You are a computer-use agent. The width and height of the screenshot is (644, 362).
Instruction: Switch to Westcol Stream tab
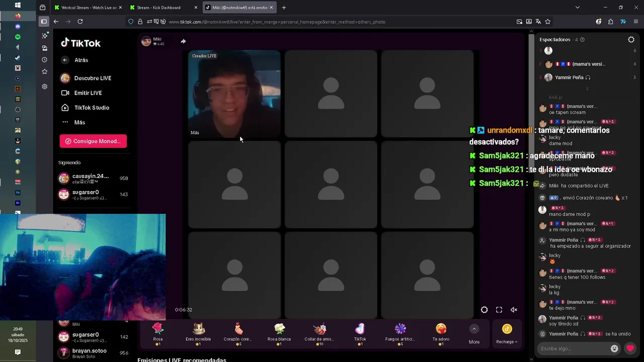coord(89,8)
